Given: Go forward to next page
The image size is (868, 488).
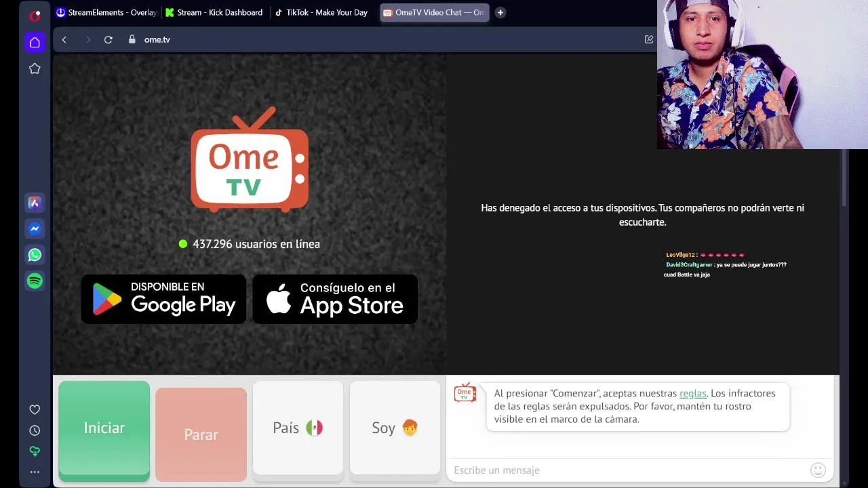Looking at the screenshot, I should tap(87, 40).
